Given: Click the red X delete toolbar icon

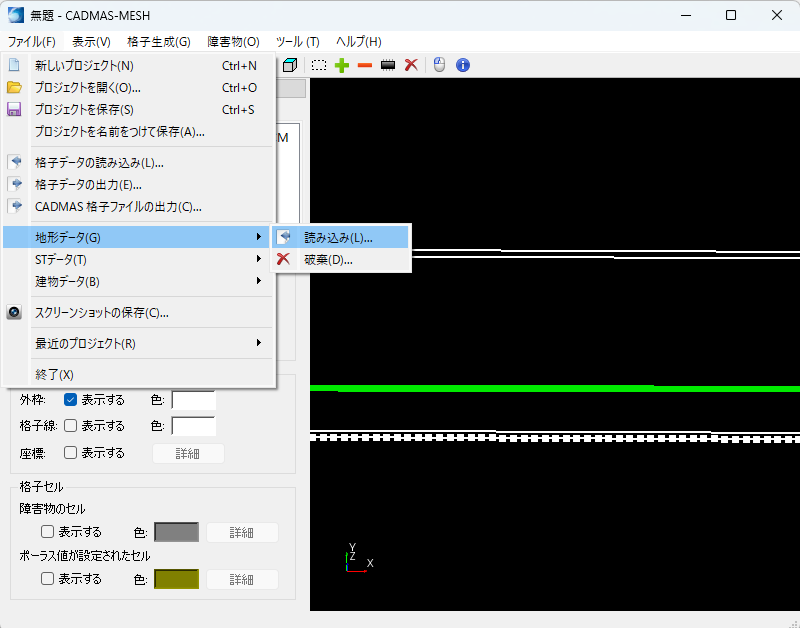Looking at the screenshot, I should [x=410, y=65].
